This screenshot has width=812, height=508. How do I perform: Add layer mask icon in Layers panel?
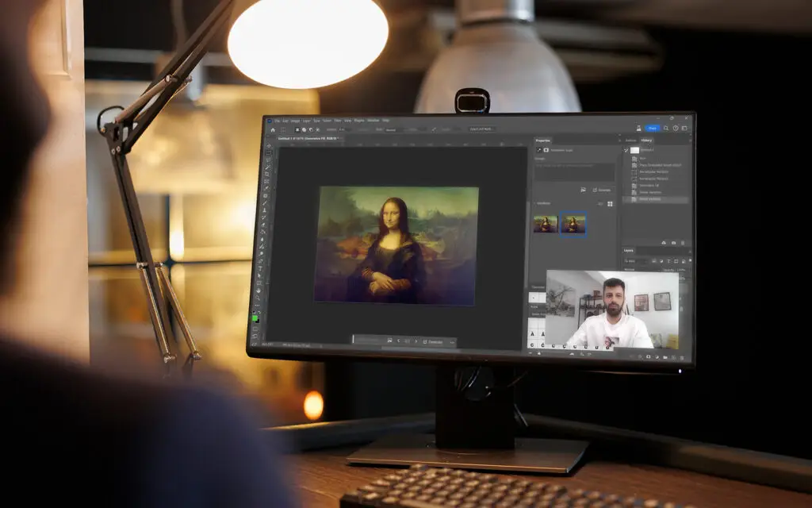tap(648, 357)
